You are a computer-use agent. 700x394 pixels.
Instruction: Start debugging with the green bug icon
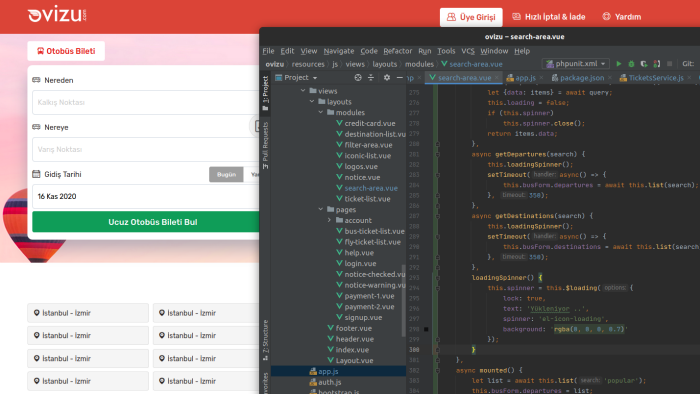[x=631, y=64]
